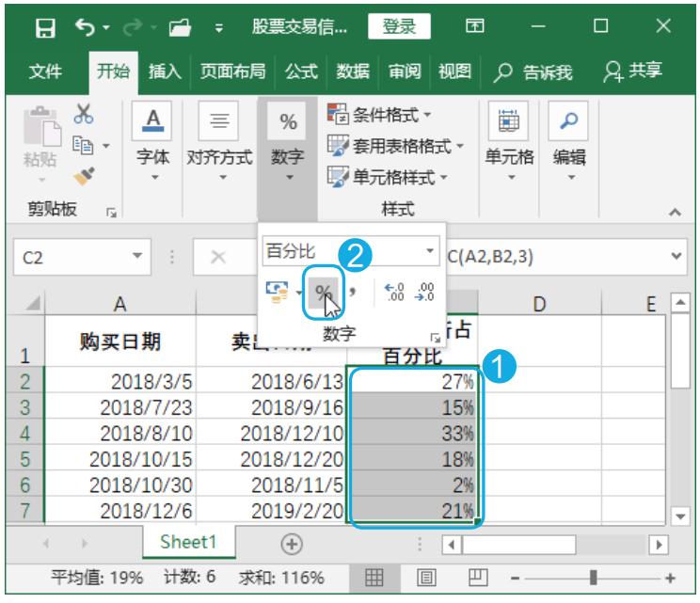Open the 文件 tab
The width and height of the screenshot is (700, 603).
(45, 71)
